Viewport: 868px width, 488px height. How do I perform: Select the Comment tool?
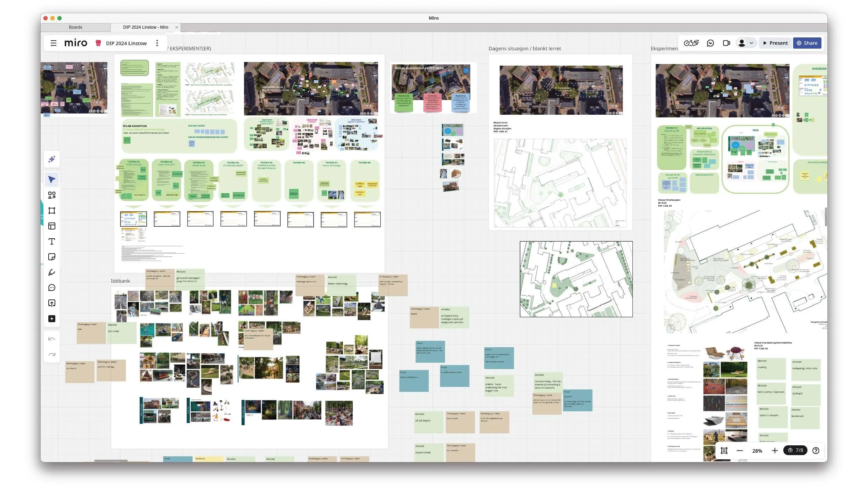[52, 288]
